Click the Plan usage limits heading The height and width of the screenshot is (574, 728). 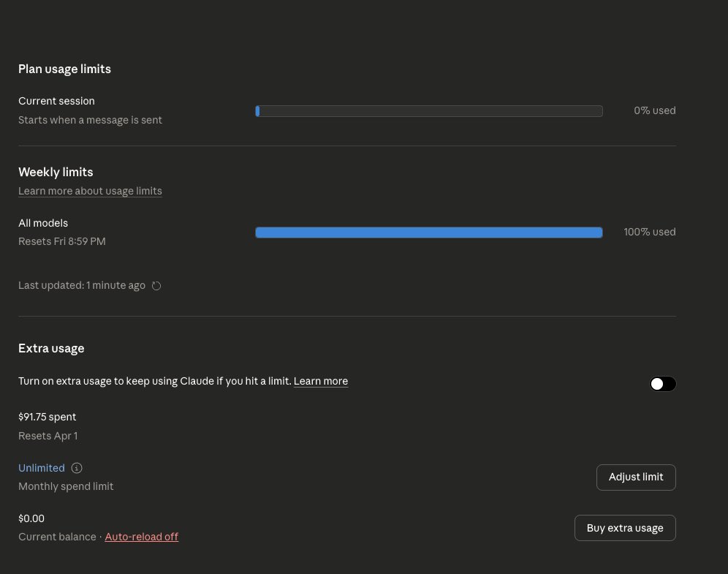click(64, 69)
